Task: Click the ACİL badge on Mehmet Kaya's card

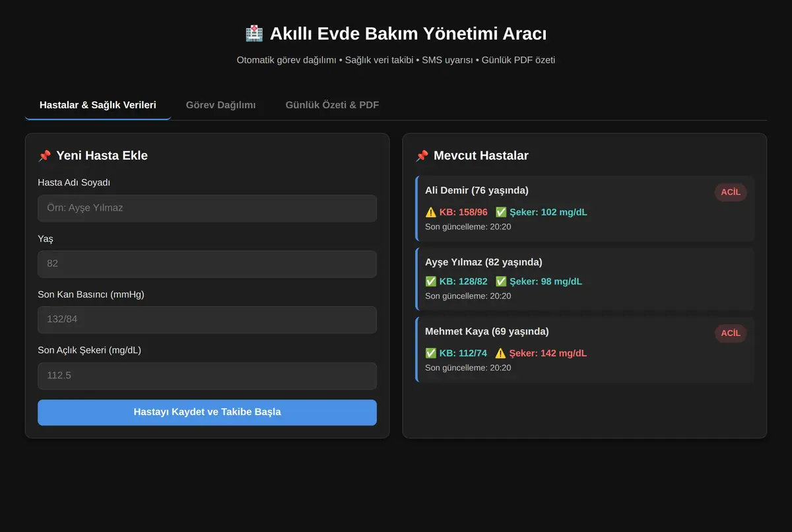Action: point(731,333)
